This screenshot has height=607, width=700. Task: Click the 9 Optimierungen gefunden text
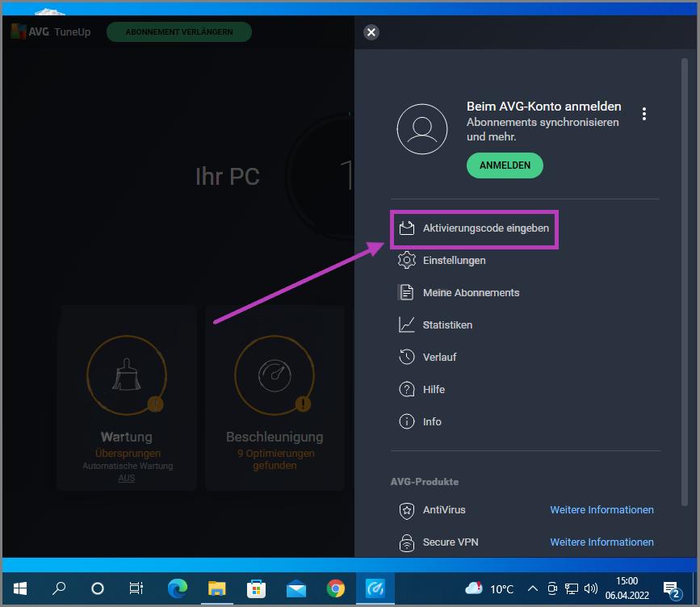click(275, 459)
